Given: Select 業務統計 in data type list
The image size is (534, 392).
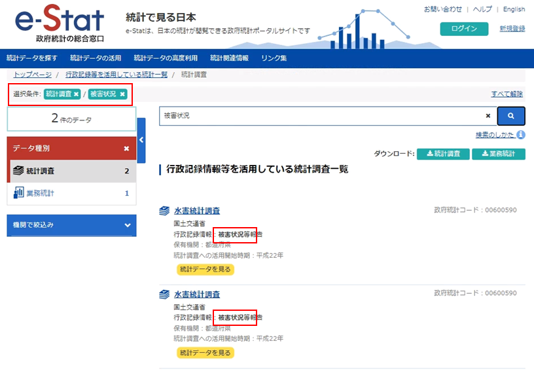Looking at the screenshot, I should coord(41,193).
